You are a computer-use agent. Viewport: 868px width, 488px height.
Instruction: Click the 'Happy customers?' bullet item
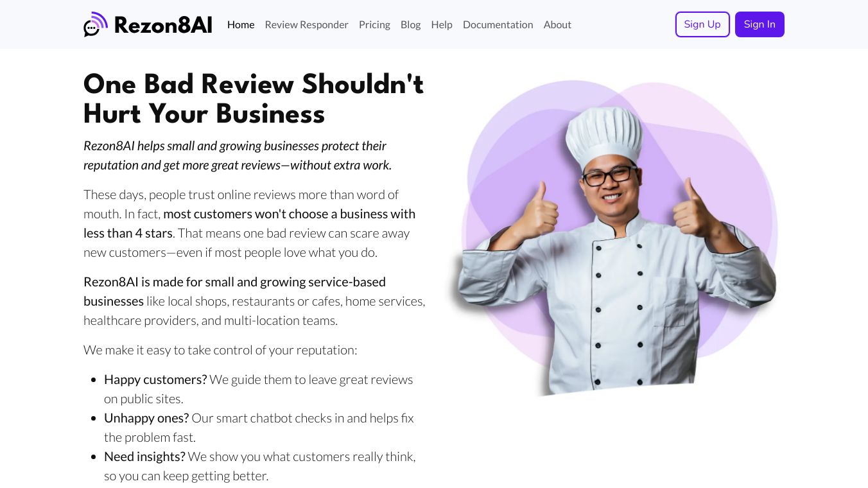pyautogui.click(x=259, y=389)
